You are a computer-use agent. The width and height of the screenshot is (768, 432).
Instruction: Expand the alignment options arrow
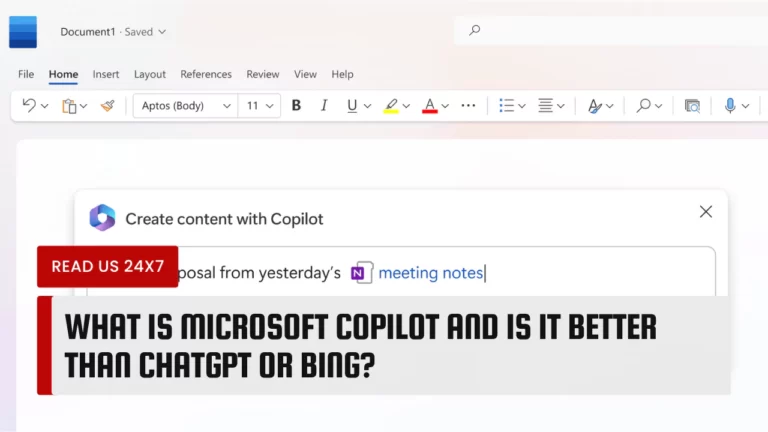click(x=561, y=106)
